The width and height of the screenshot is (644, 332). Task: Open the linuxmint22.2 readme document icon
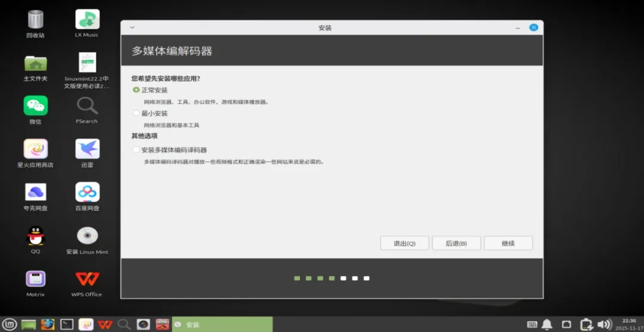87,63
